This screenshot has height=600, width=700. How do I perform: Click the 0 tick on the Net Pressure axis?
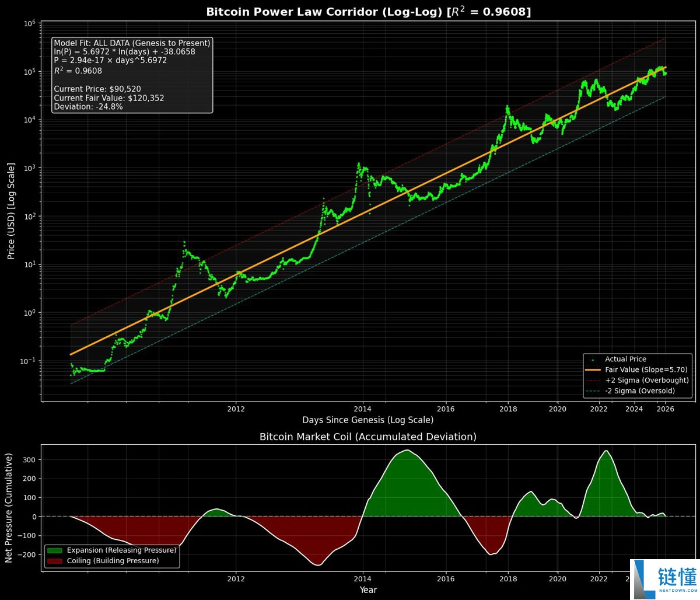click(33, 517)
